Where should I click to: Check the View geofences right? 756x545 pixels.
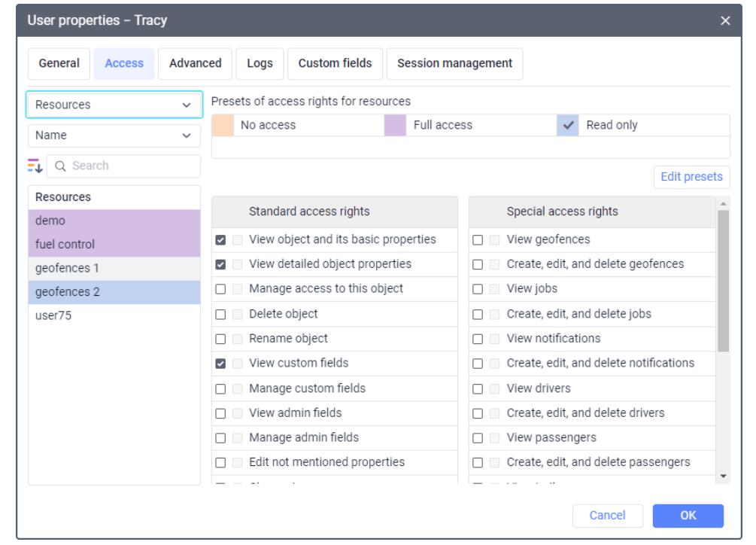click(478, 240)
